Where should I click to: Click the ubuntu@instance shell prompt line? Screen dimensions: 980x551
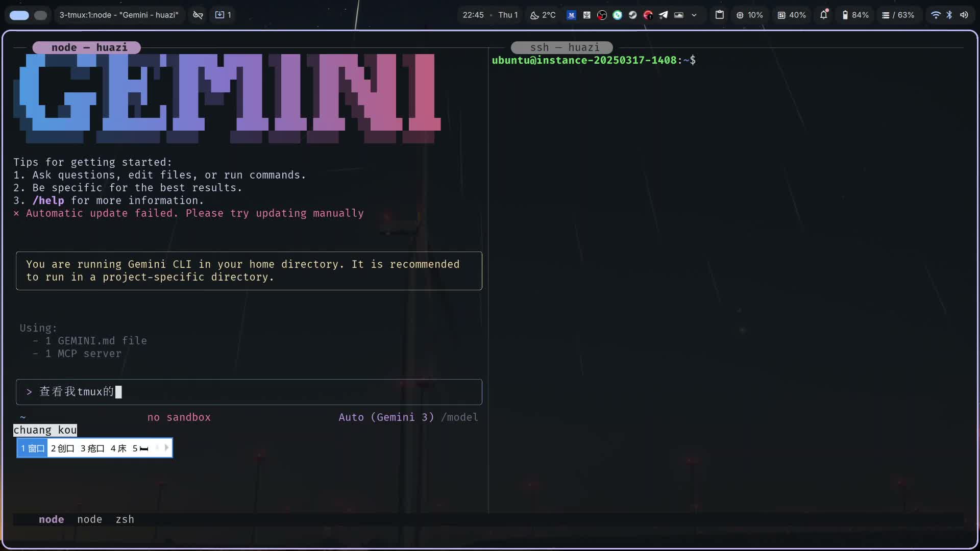594,60
